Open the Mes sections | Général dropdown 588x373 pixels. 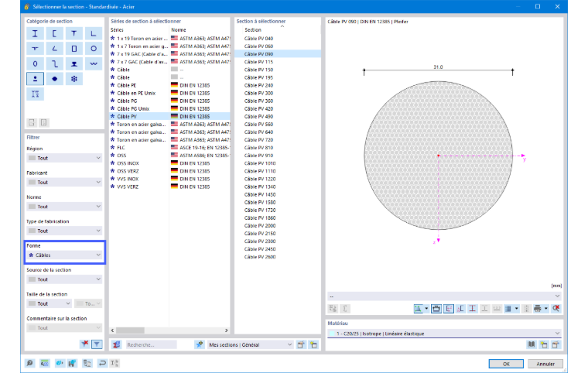pyautogui.click(x=250, y=344)
